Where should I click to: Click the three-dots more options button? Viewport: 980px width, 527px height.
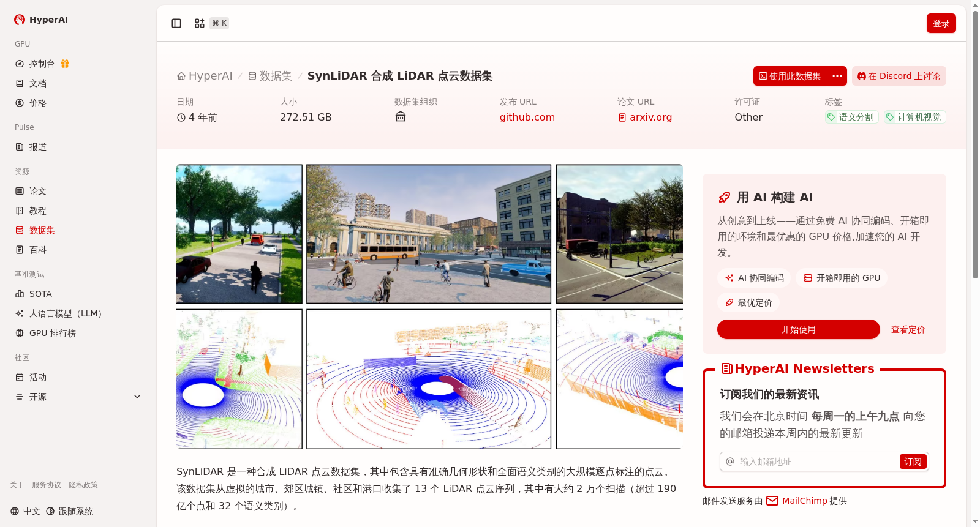tap(837, 76)
